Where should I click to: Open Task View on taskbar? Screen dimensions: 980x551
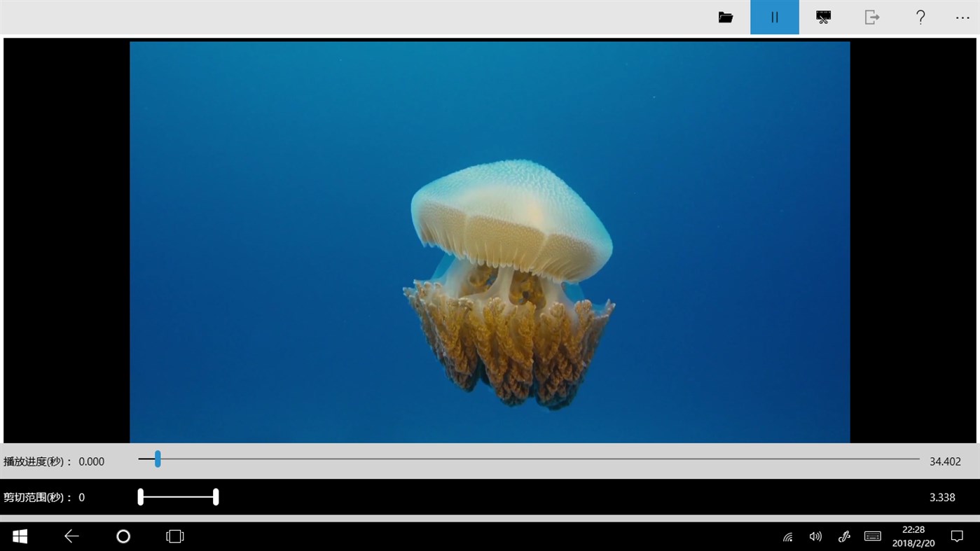(x=174, y=536)
